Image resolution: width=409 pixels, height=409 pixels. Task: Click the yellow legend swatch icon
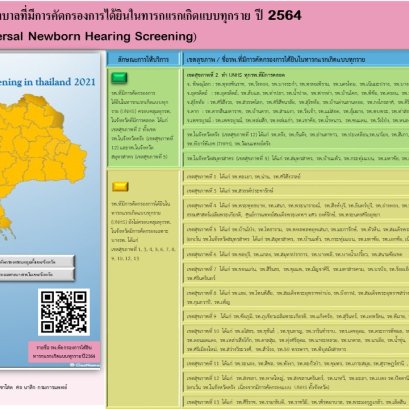(x=120, y=187)
